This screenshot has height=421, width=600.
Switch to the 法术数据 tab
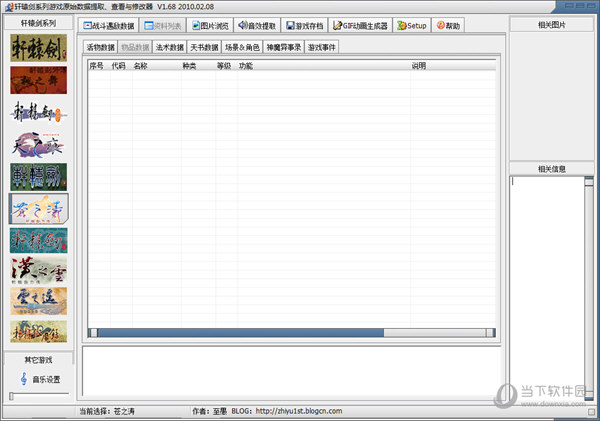click(169, 47)
